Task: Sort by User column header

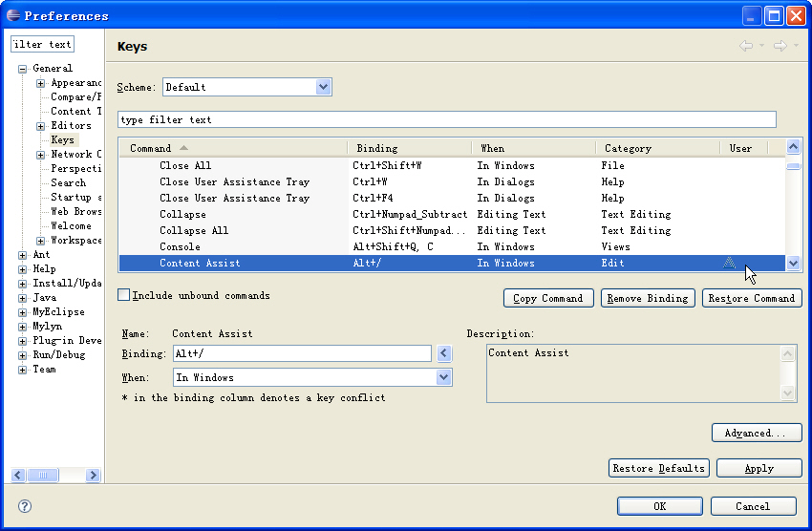Action: pos(743,149)
